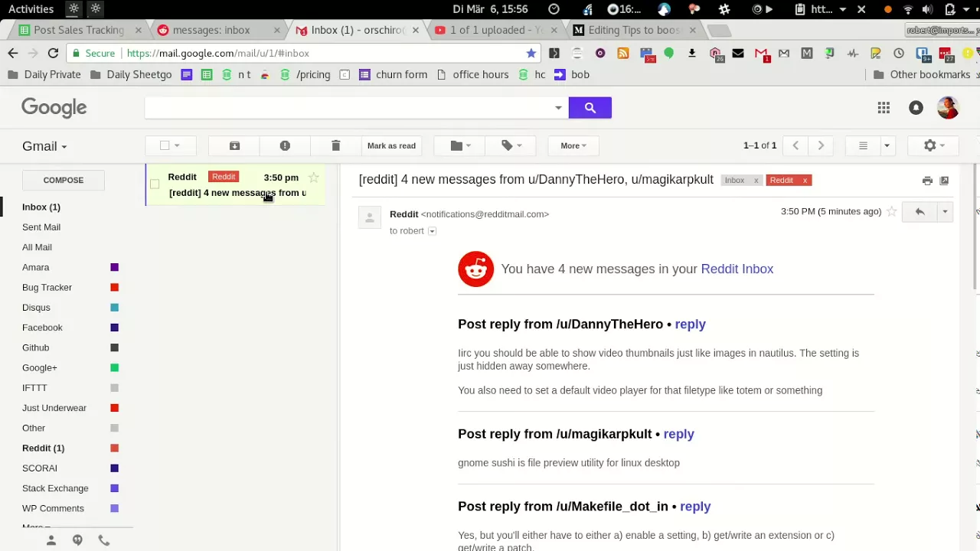The width and height of the screenshot is (980, 551).
Task: Reply to the u/Makefile_dot_in post
Action: click(695, 507)
